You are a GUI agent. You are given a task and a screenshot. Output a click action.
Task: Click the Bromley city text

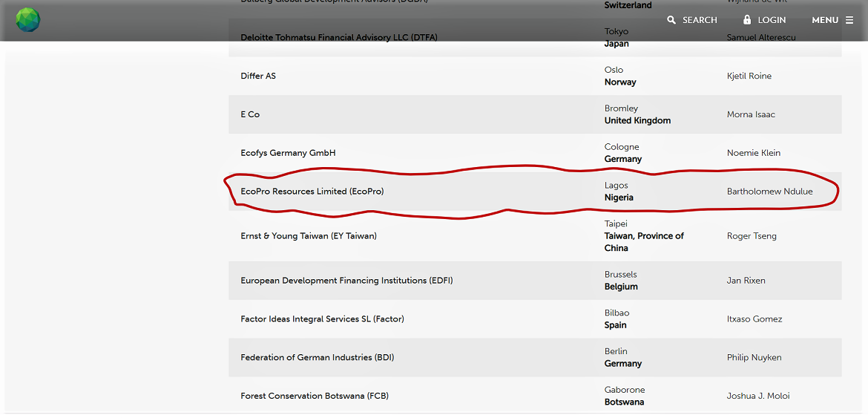click(x=622, y=108)
